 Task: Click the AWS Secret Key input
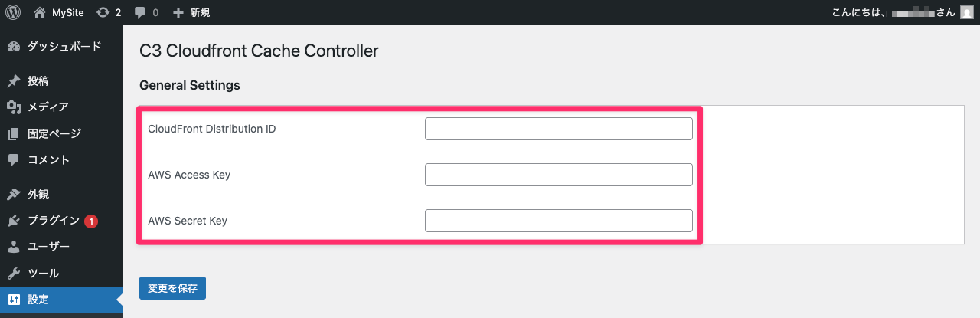559,221
